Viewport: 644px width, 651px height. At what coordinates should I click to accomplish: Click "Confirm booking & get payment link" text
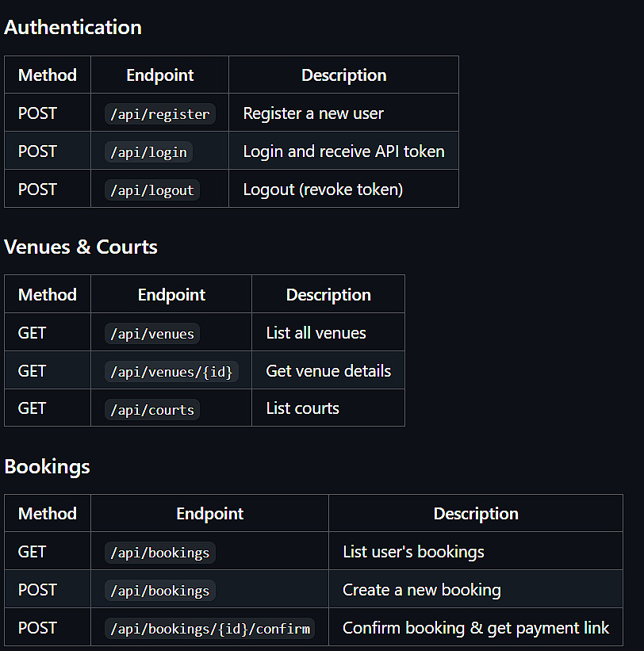pyautogui.click(x=476, y=628)
